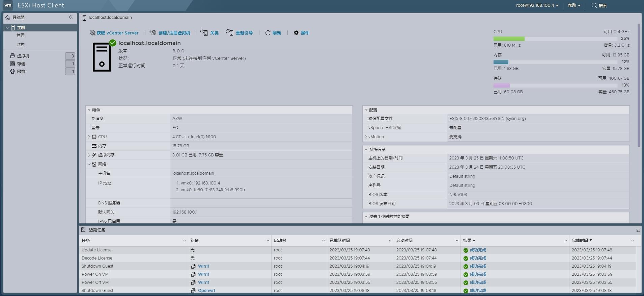Screen dimensions: 644x296
Task: Click VM icon beside Openwrt
Action: [193, 291]
